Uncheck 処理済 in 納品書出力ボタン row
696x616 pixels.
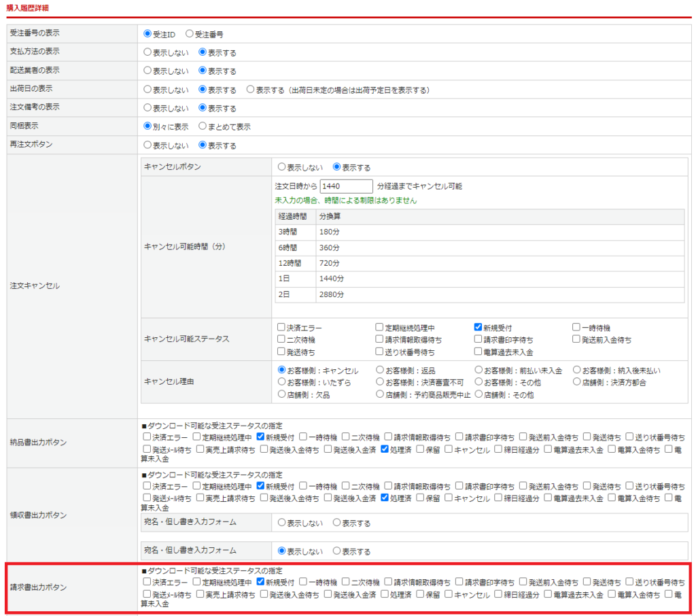385,449
